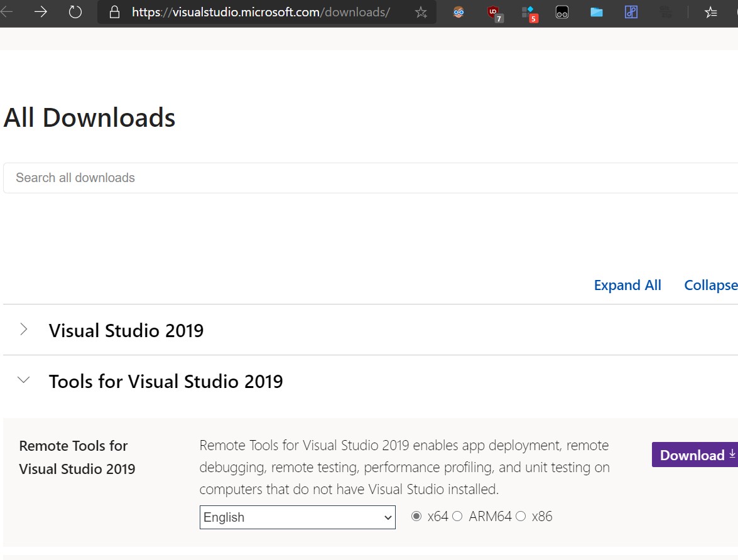Click the purple music-note extension icon
This screenshot has width=738, height=560.
[x=631, y=12]
